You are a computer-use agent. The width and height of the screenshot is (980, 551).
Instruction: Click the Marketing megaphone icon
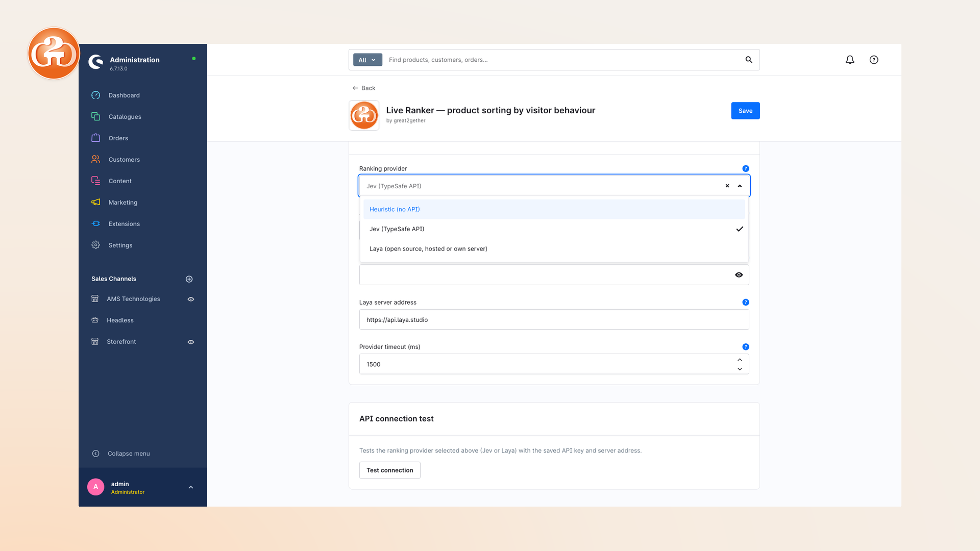pyautogui.click(x=95, y=203)
